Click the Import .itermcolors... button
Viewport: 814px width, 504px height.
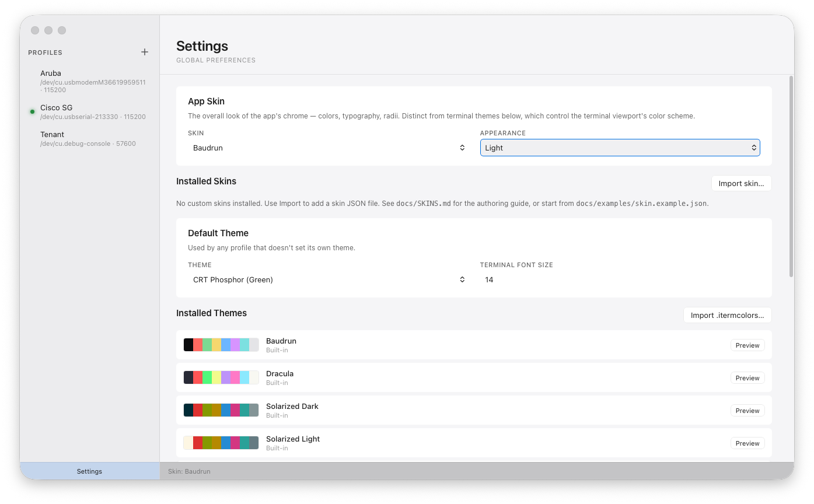727,315
